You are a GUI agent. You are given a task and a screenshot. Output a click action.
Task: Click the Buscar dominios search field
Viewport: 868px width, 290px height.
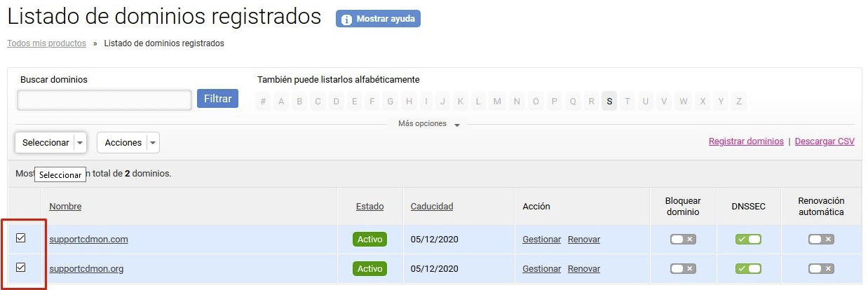[104, 100]
